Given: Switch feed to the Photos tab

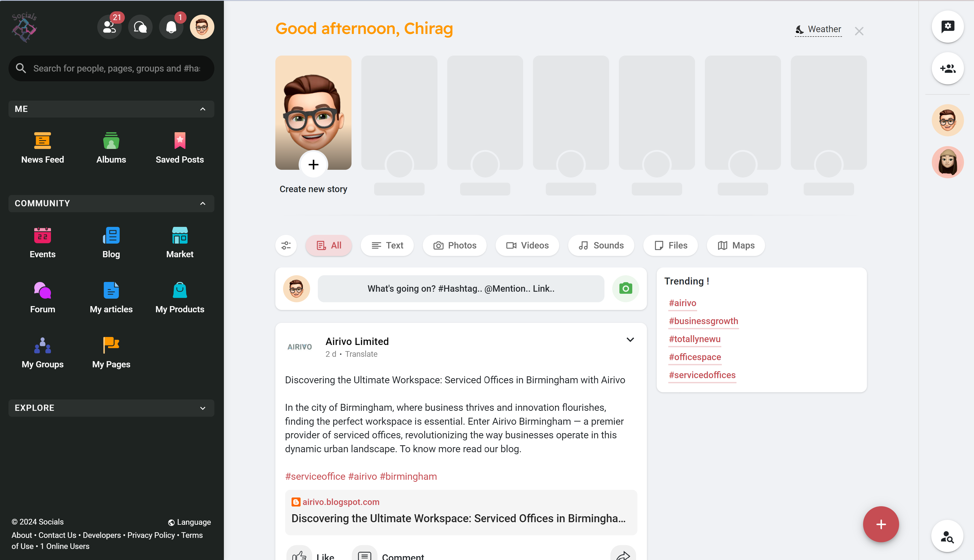Looking at the screenshot, I should (x=455, y=245).
